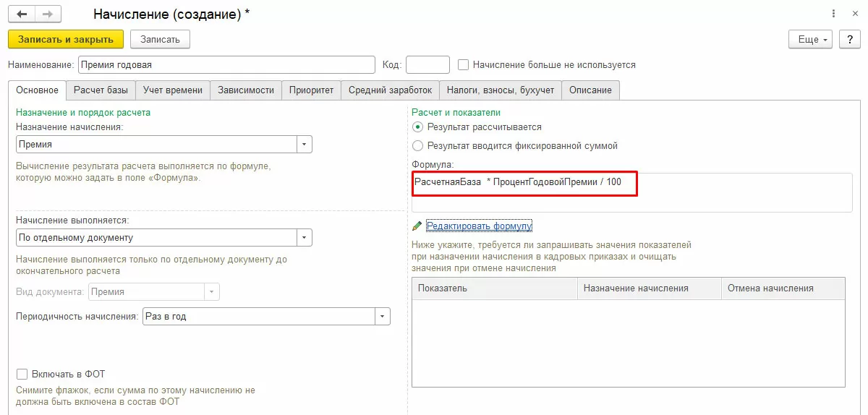
Task: Click into the "Код" input field
Action: [x=427, y=64]
